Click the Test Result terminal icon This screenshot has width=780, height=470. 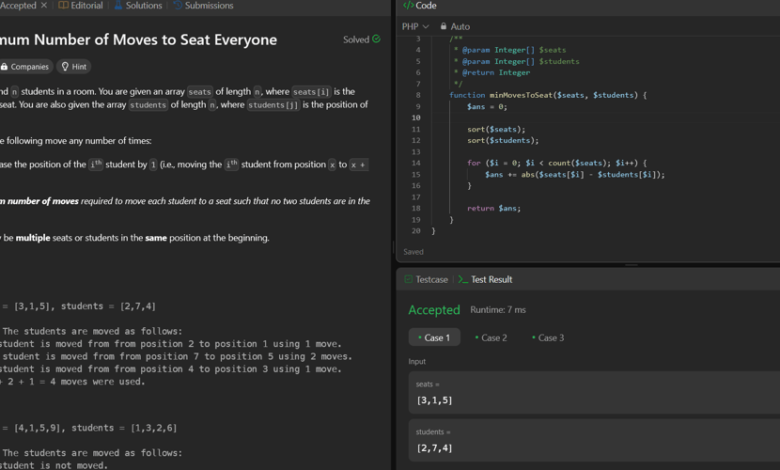coord(463,280)
